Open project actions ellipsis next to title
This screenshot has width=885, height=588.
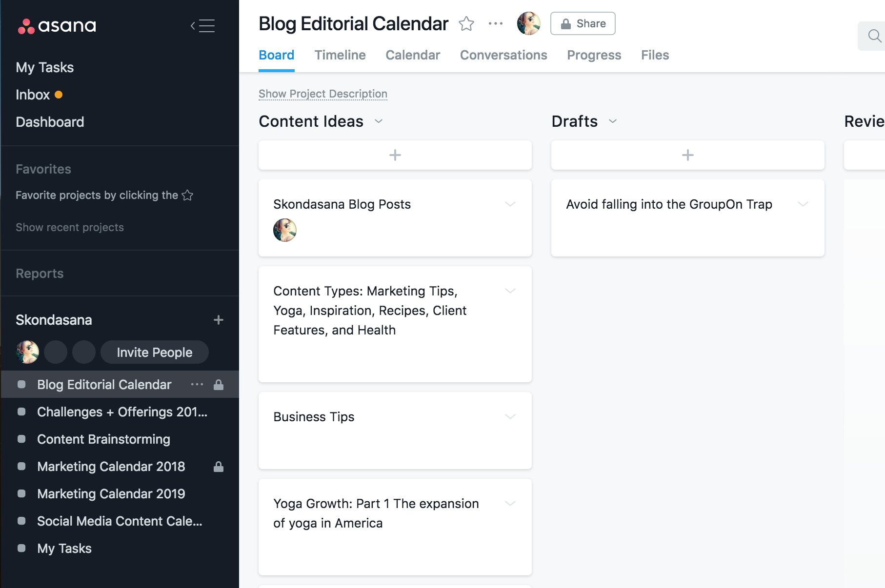[496, 23]
